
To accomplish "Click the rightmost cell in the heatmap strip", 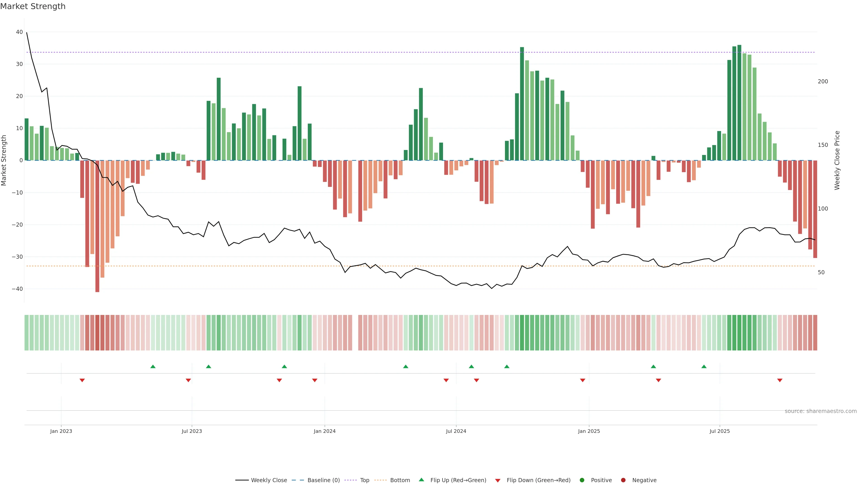I will click(x=815, y=333).
